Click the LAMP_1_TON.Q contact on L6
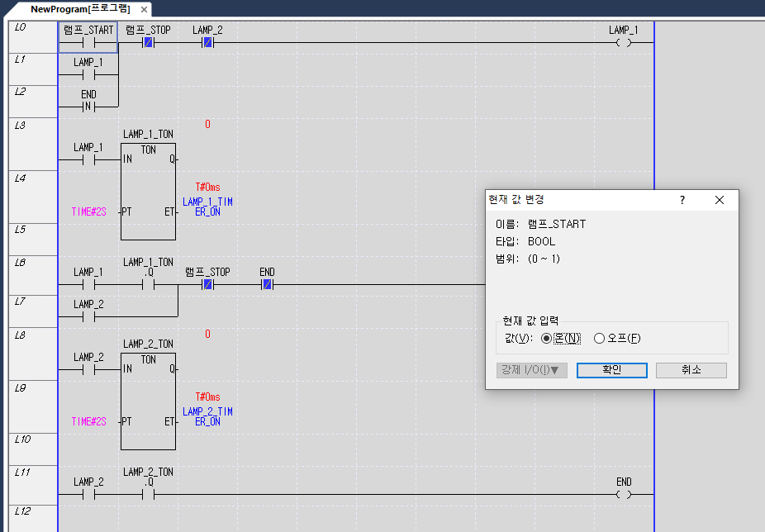765x532 pixels. (x=149, y=284)
